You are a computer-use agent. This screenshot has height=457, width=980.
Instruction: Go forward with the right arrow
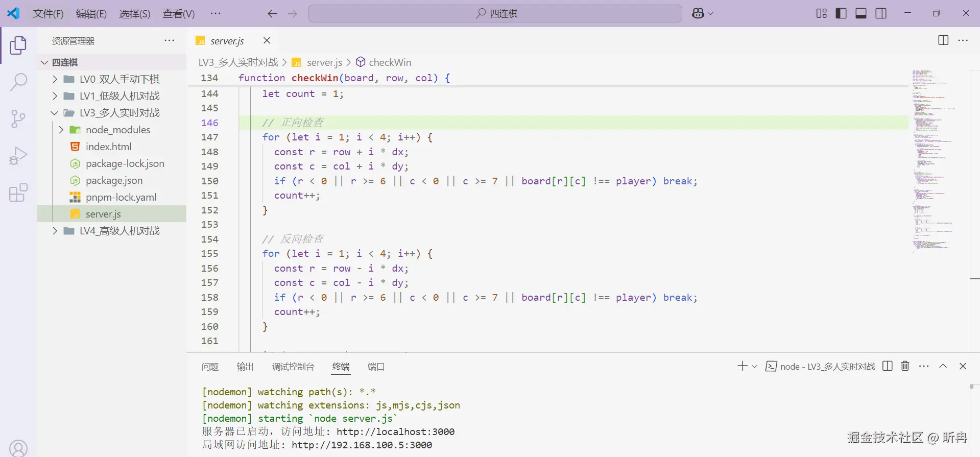[293, 14]
